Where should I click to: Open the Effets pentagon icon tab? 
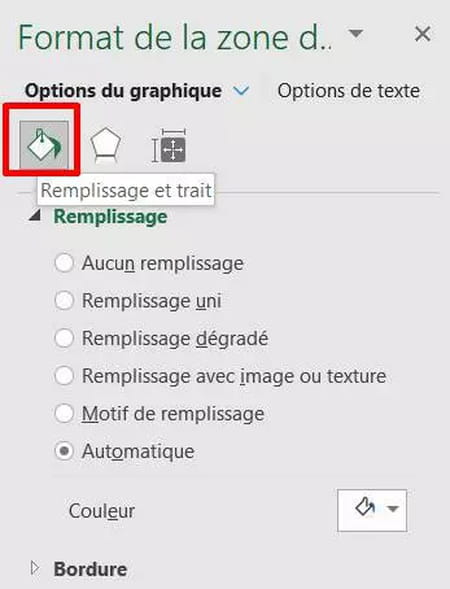(105, 145)
